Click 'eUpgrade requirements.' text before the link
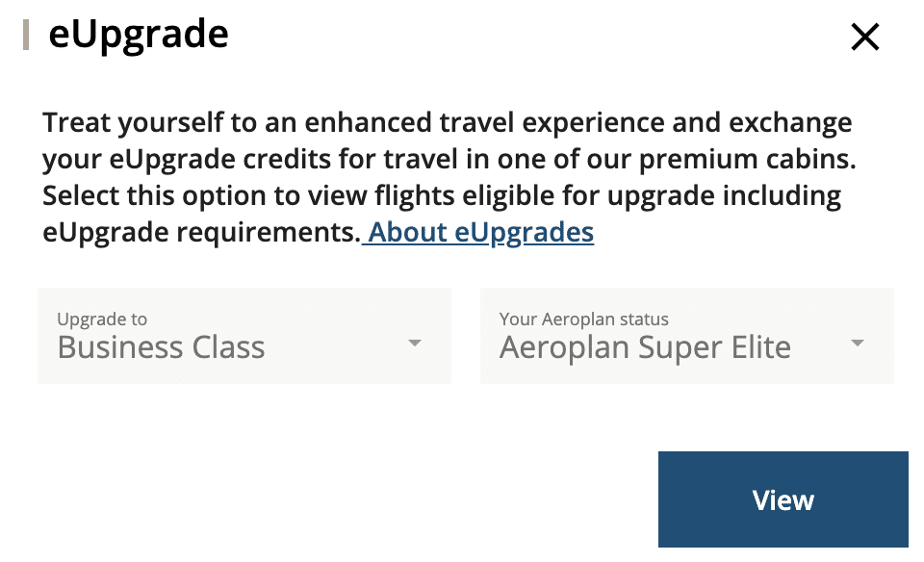924x562 pixels. (200, 232)
